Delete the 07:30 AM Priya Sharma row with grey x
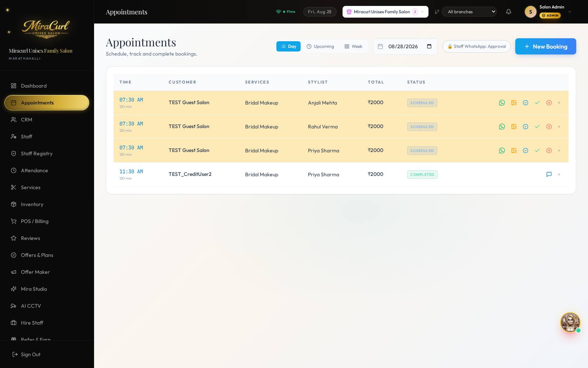The image size is (588, 368). [559, 151]
